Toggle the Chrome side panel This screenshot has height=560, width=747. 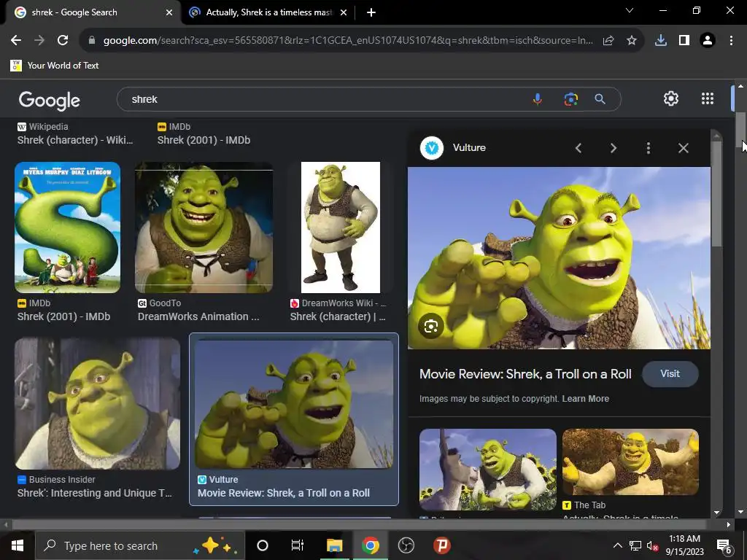point(684,41)
